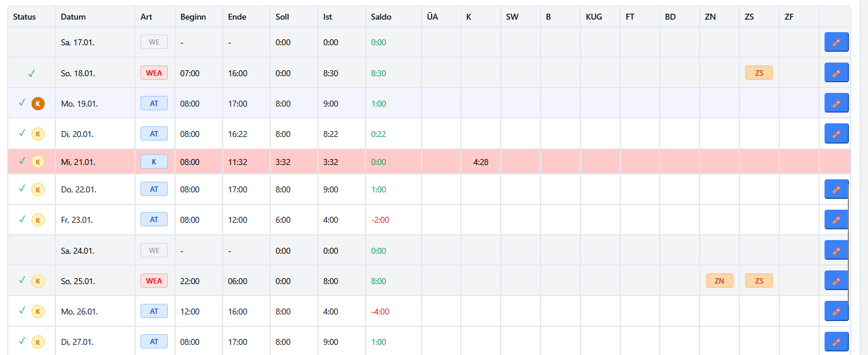Select the red WEA badge on So, 18.01.
Screen dimensions: 868x355
point(154,73)
